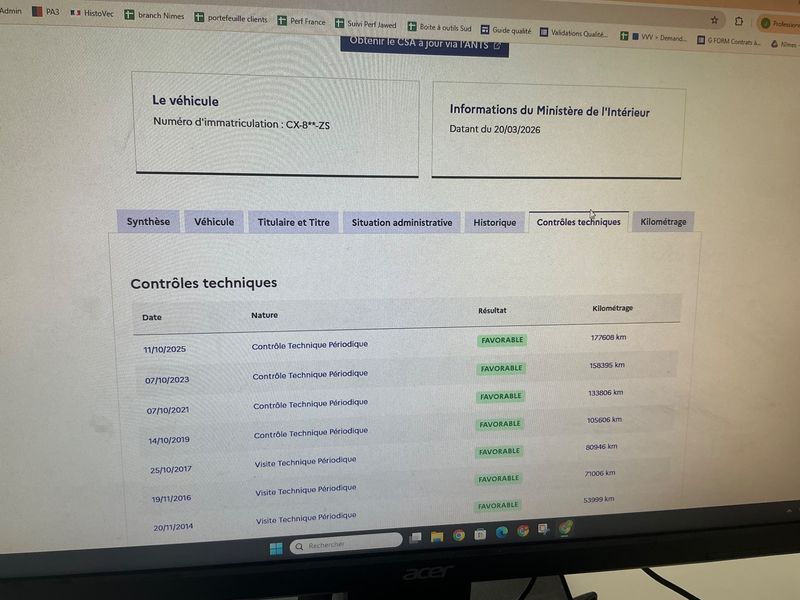The height and width of the screenshot is (600, 800).
Task: Open the second Chrome taskbar icon
Action: coord(522,531)
